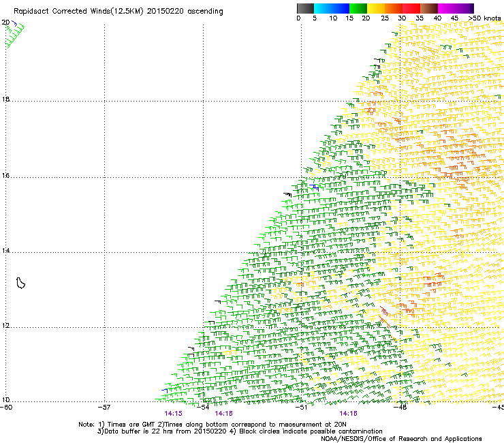
Task: Click the Barbados island outline on map
Action: coord(20,283)
